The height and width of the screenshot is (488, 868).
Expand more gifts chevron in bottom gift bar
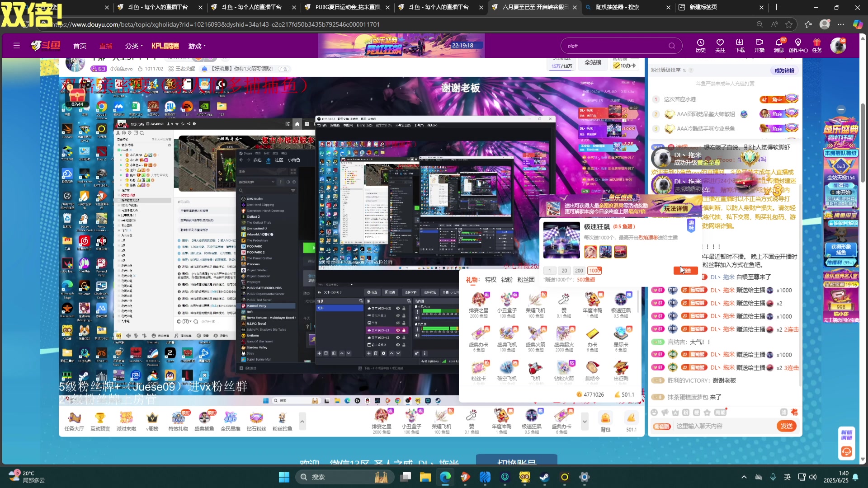[x=585, y=422]
